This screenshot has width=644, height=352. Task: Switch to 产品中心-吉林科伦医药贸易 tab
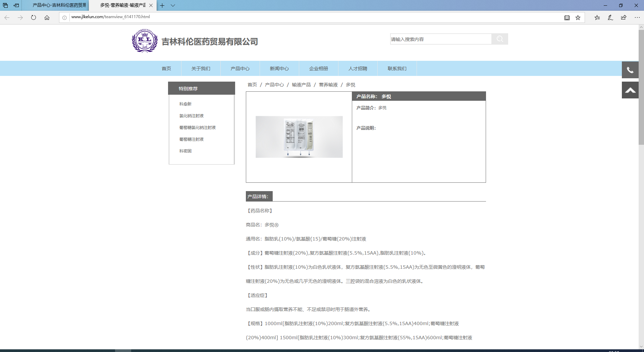[x=55, y=5]
